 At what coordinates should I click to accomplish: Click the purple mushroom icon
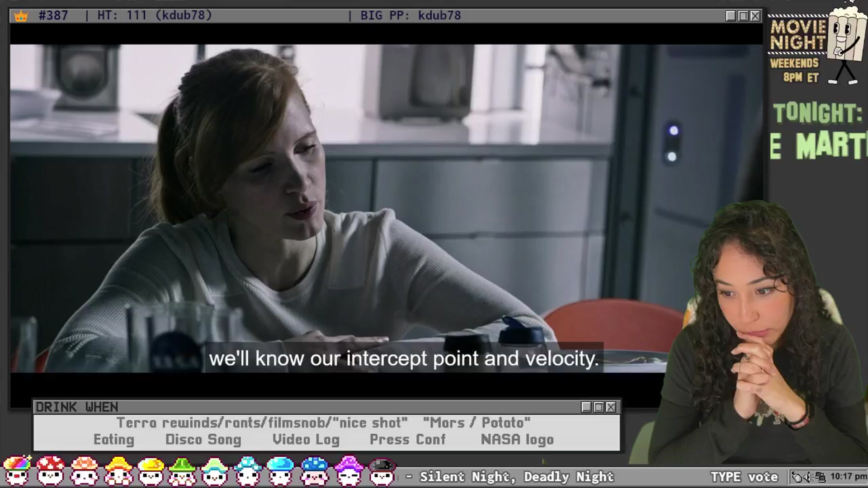[x=348, y=471]
